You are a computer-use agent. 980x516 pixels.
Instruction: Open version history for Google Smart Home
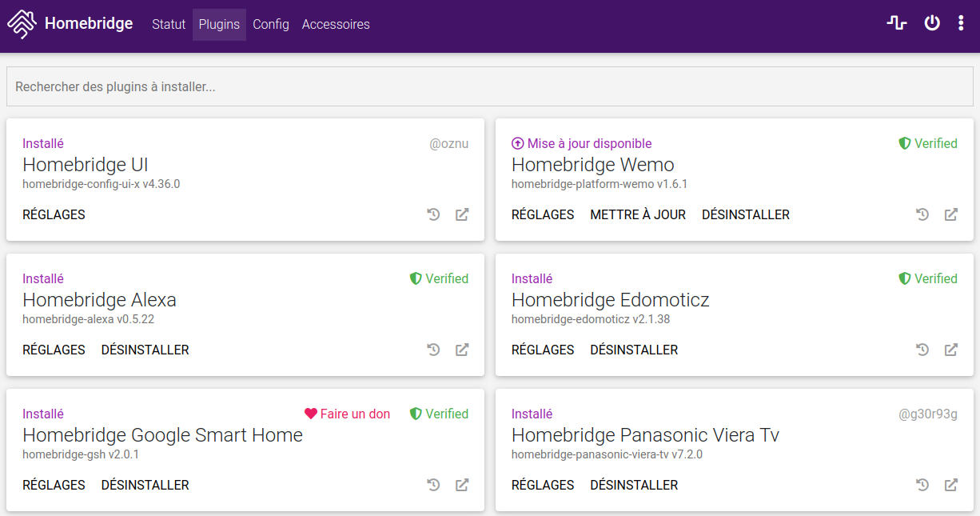coord(433,485)
